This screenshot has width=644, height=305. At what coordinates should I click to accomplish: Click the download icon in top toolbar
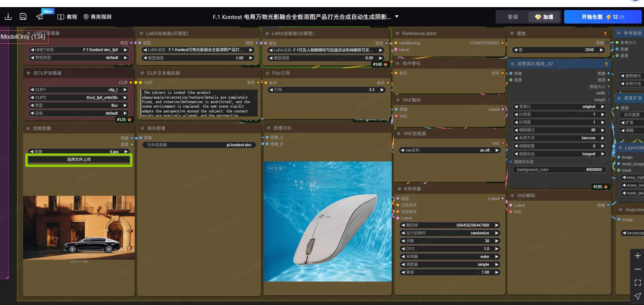pyautogui.click(x=8, y=17)
